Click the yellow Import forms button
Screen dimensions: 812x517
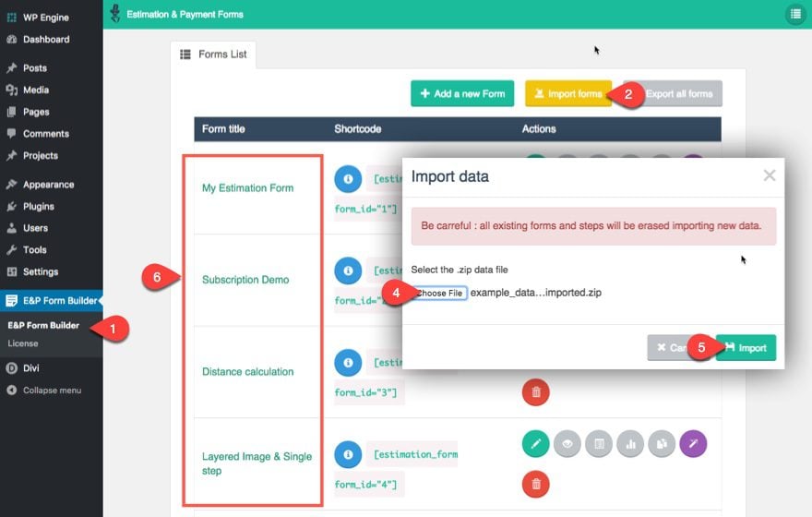pyautogui.click(x=567, y=93)
